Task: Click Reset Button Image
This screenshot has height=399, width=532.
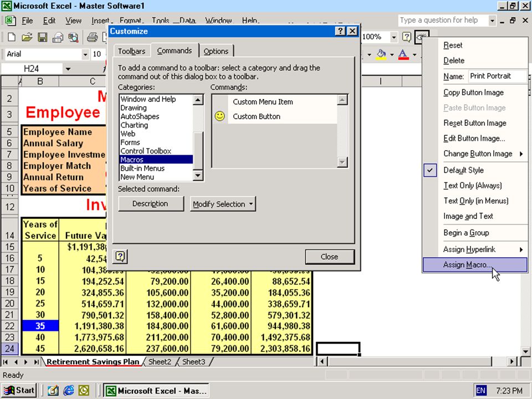Action: click(x=475, y=123)
